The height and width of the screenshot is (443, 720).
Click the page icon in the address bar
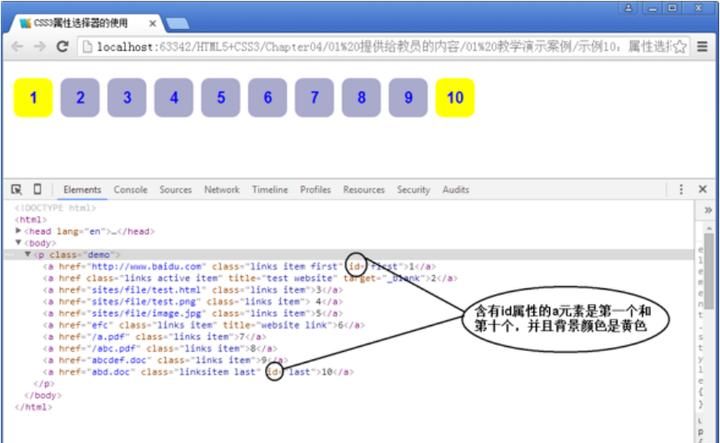point(87,47)
